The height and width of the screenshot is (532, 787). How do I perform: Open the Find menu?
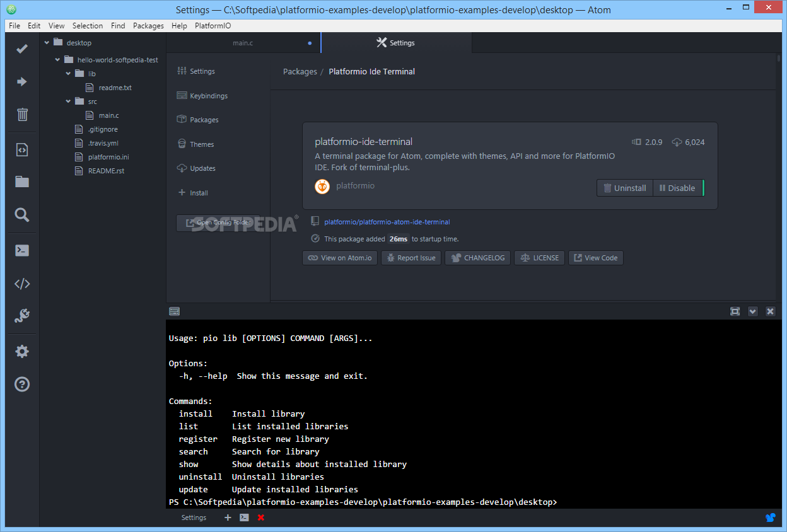click(118, 26)
